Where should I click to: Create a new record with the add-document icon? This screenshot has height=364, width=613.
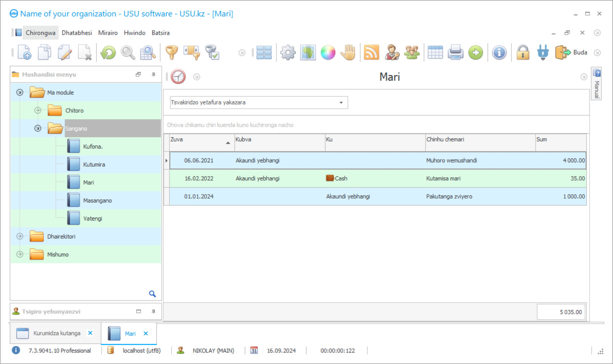click(x=24, y=52)
